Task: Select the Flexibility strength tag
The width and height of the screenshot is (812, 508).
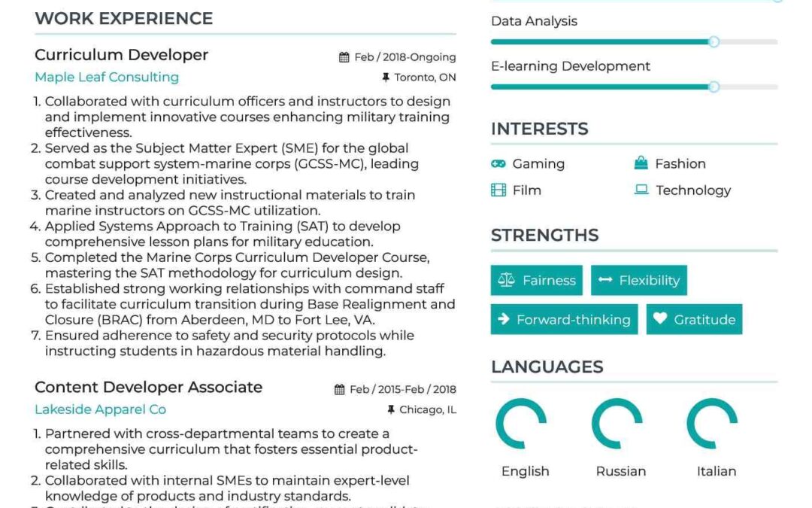Action: (x=638, y=281)
